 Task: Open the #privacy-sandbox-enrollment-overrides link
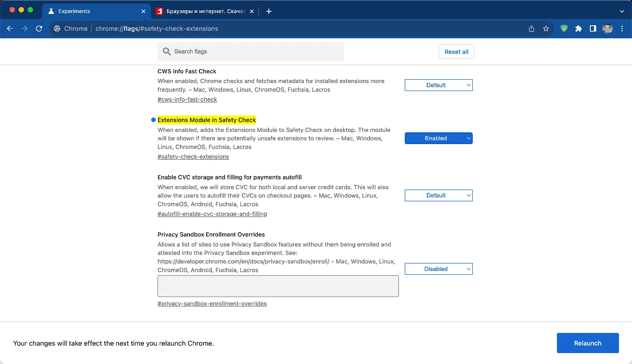click(x=212, y=304)
